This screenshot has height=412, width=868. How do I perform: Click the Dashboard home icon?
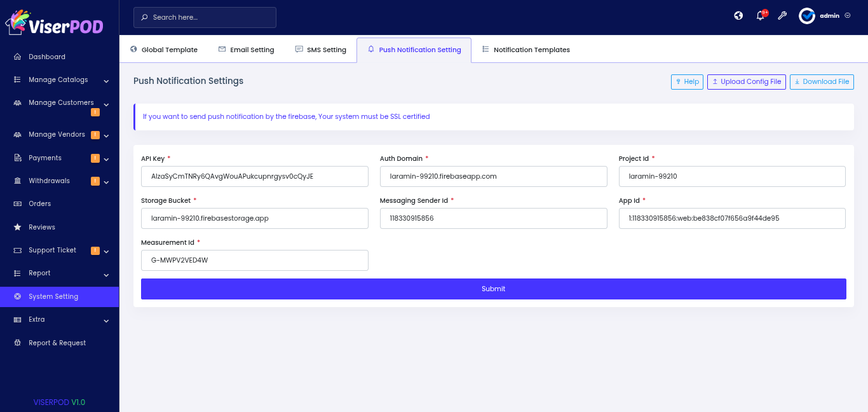click(x=18, y=57)
